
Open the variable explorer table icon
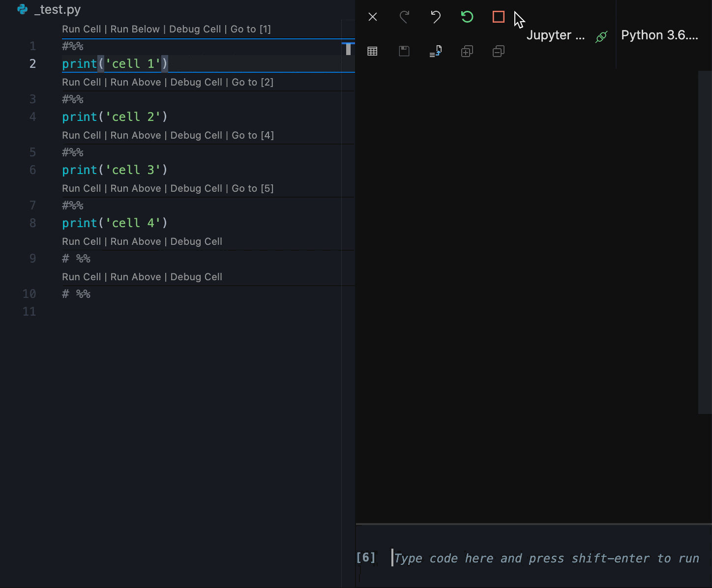point(373,51)
